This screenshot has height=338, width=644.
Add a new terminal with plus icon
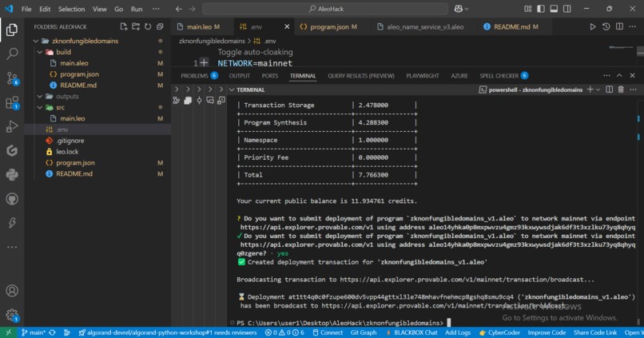pyautogui.click(x=590, y=89)
